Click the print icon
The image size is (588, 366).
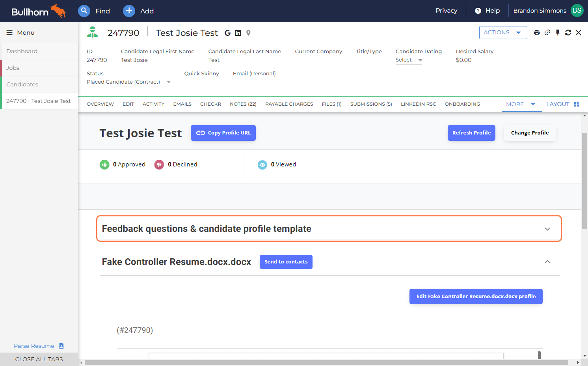(537, 33)
